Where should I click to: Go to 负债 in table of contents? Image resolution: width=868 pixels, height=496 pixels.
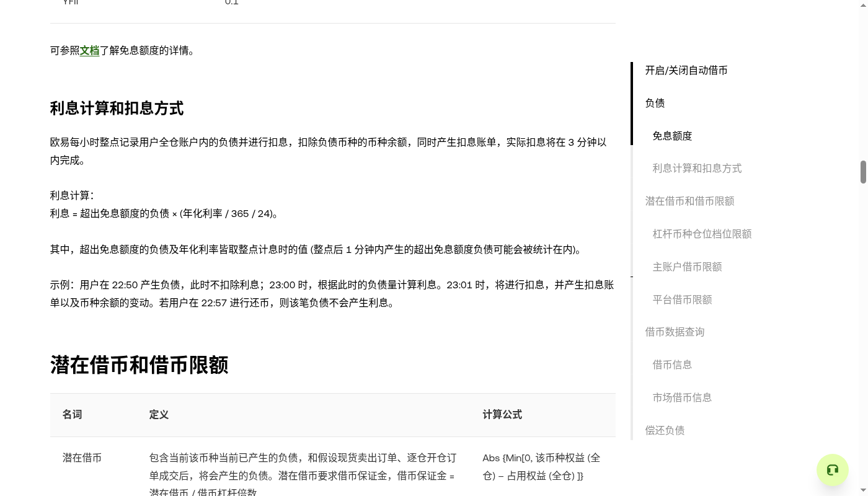coord(655,103)
